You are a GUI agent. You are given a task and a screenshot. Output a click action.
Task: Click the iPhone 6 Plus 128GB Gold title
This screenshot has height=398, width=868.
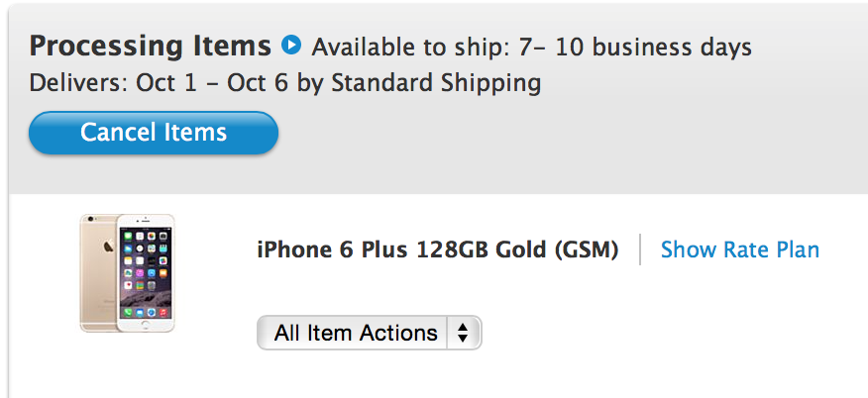pyautogui.click(x=437, y=249)
